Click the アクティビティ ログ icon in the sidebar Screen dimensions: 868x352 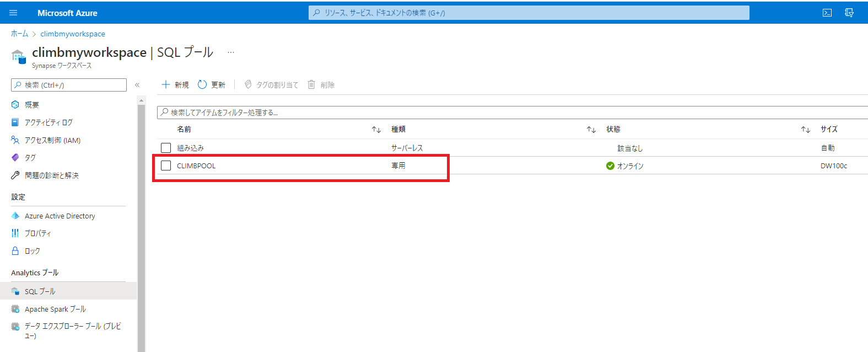[15, 122]
